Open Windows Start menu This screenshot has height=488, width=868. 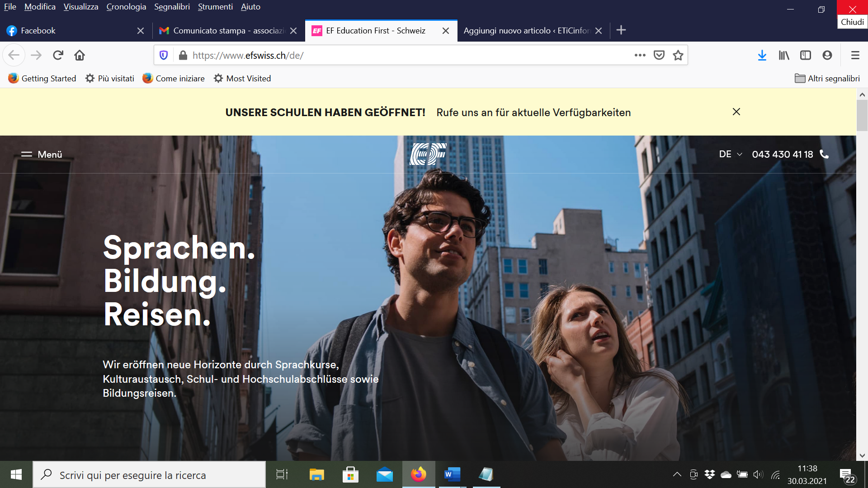pos(16,474)
